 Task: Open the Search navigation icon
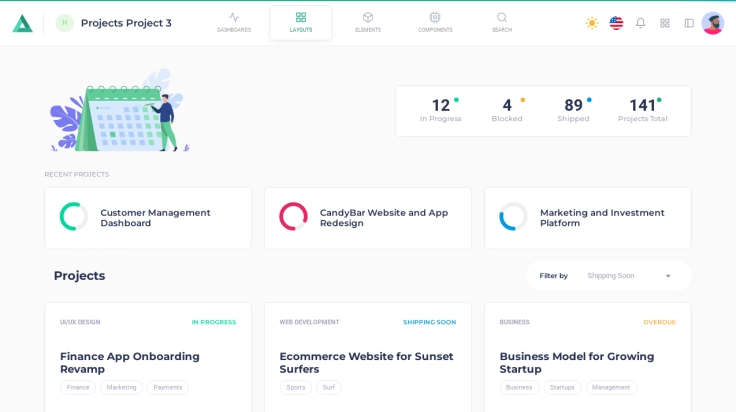502,22
